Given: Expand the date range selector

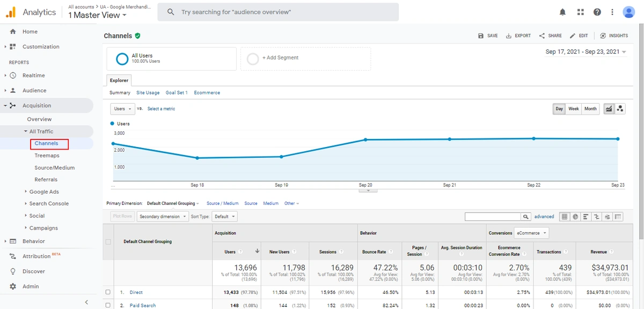Looking at the screenshot, I should coord(586,51).
